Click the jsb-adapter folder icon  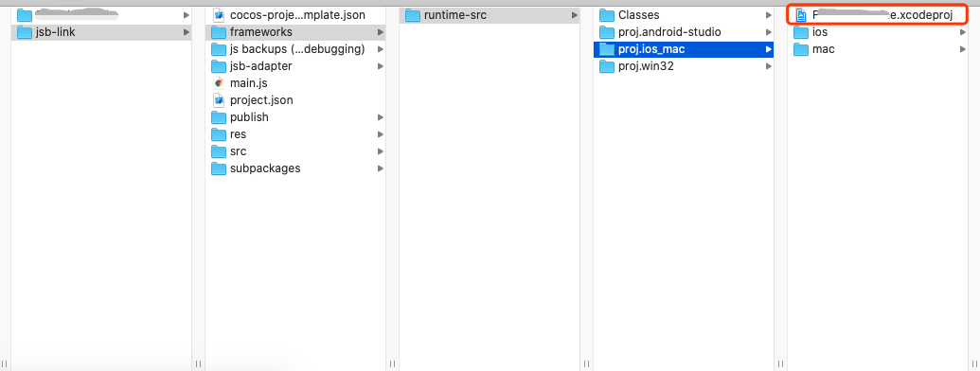pos(219,66)
